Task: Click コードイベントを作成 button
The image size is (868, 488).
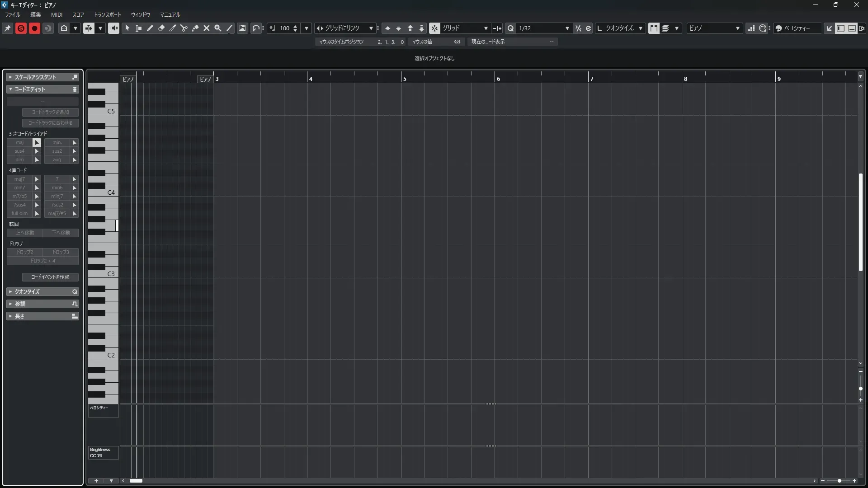Action: [x=50, y=277]
